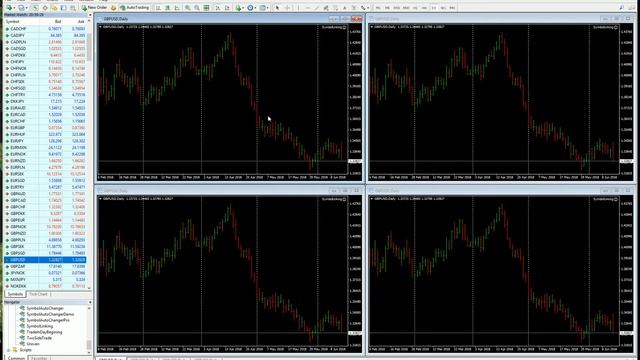The image size is (640, 360).
Task: Select the Fibonacci retracement tool
Action: pyautogui.click(x=336, y=8)
